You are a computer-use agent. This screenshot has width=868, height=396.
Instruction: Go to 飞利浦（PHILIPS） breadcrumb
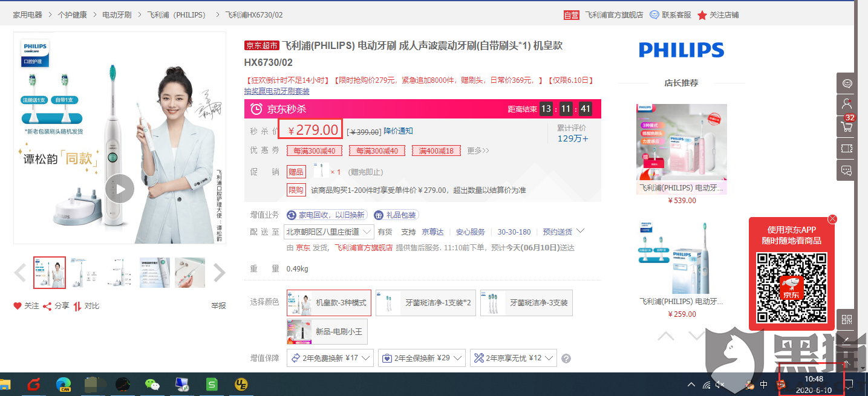click(x=177, y=15)
